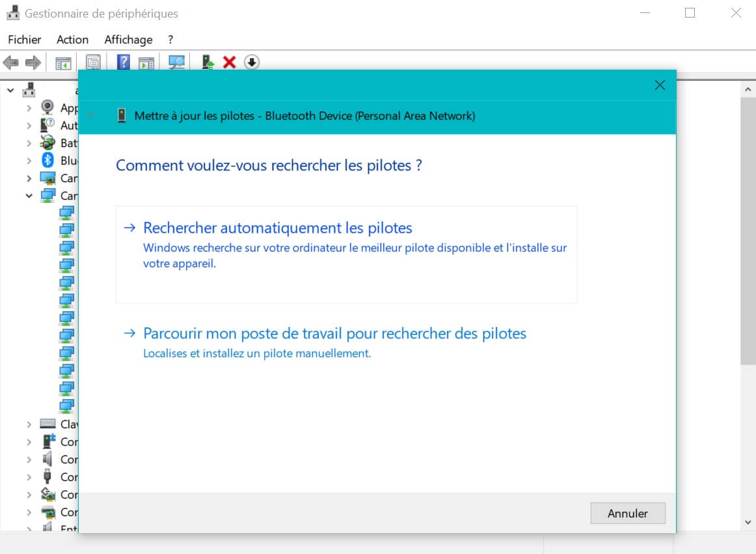Collapse the expanded Car network category
Screen dimensions: 756x554
[x=29, y=196]
